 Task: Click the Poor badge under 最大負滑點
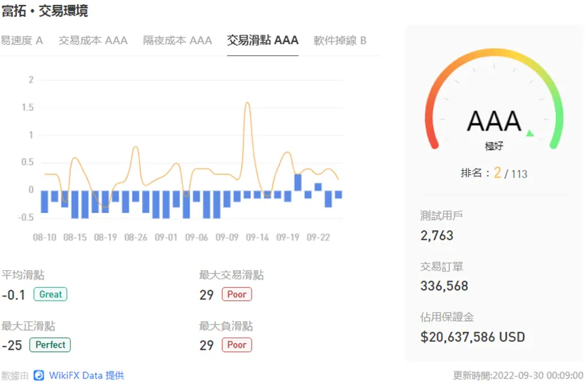click(x=237, y=345)
